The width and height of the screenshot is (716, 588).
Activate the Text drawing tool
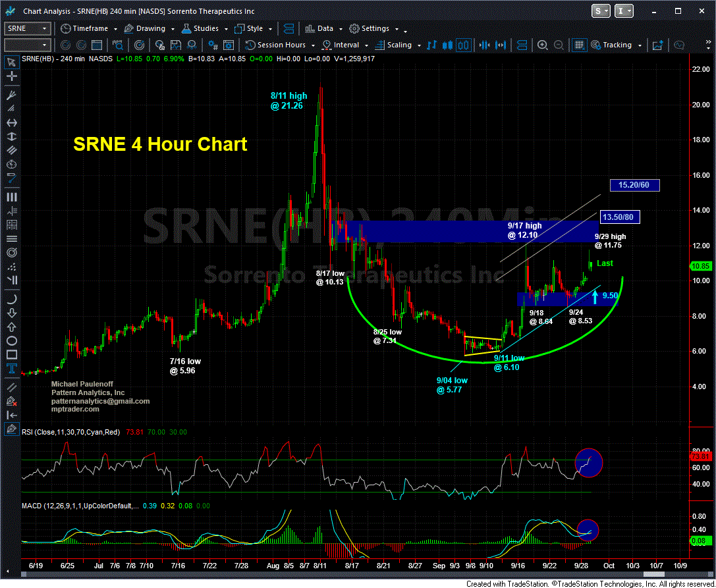[x=11, y=369]
